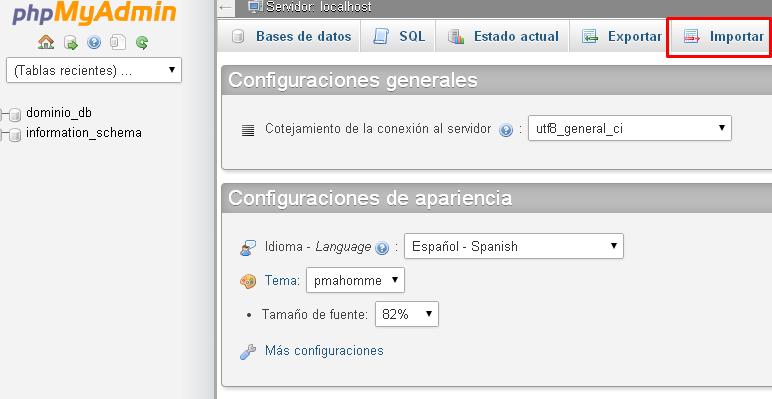Screen dimensions: 772x399
Task: Open the Tablas recientes dropdown
Action: [x=94, y=70]
